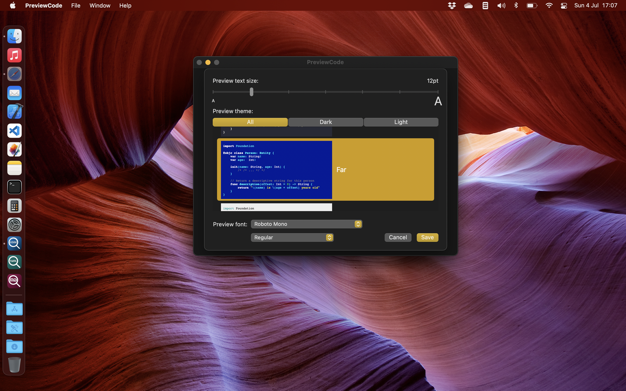The image size is (626, 391).
Task: Launch the Music app in the Dock
Action: [14, 55]
